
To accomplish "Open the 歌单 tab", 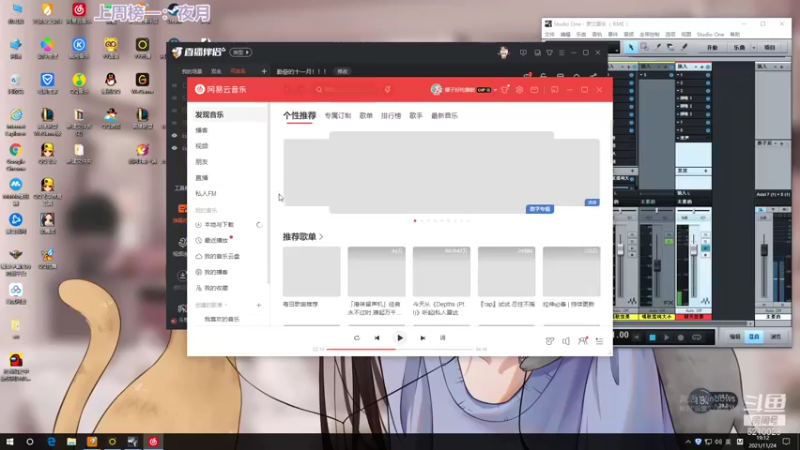I will pyautogui.click(x=366, y=116).
